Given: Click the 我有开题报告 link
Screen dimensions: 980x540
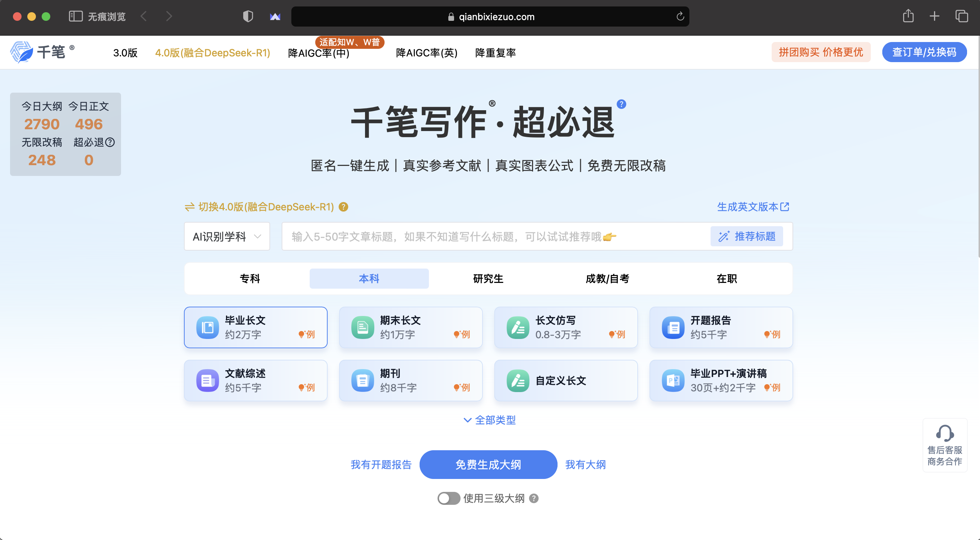Looking at the screenshot, I should (x=381, y=465).
